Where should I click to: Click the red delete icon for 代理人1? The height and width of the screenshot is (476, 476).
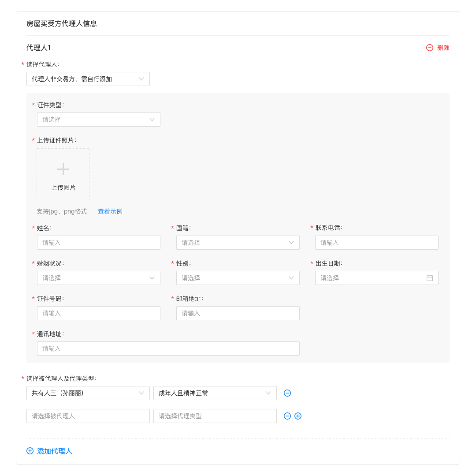tap(430, 48)
